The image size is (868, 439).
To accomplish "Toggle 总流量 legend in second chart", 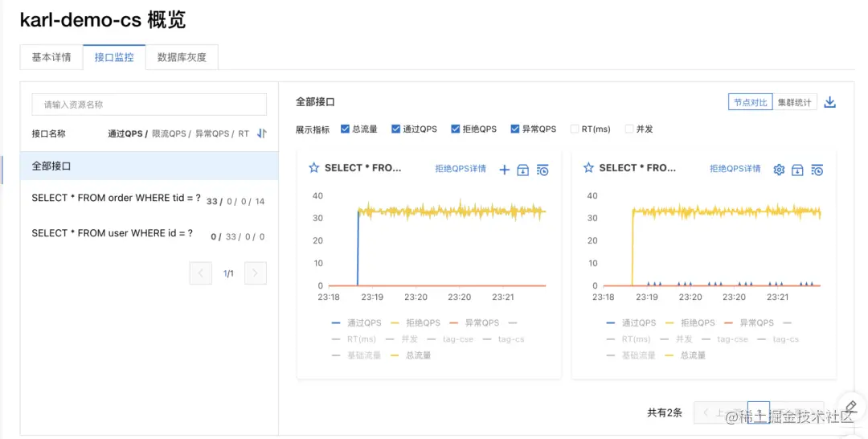I will coord(686,355).
